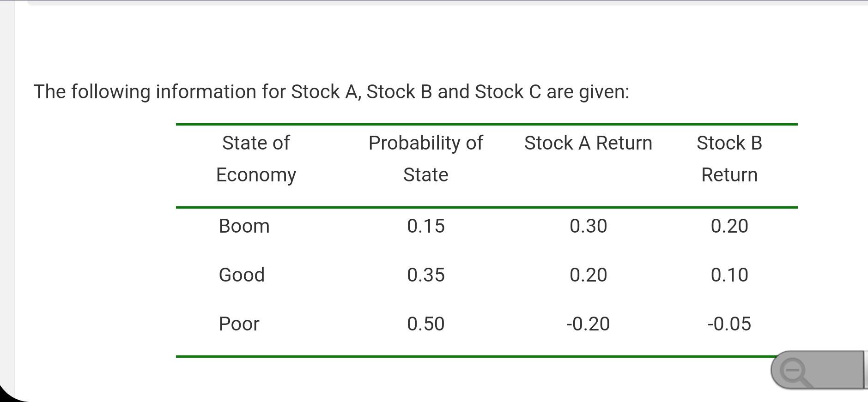Click Stock B Poor return -0.05

[x=729, y=324]
